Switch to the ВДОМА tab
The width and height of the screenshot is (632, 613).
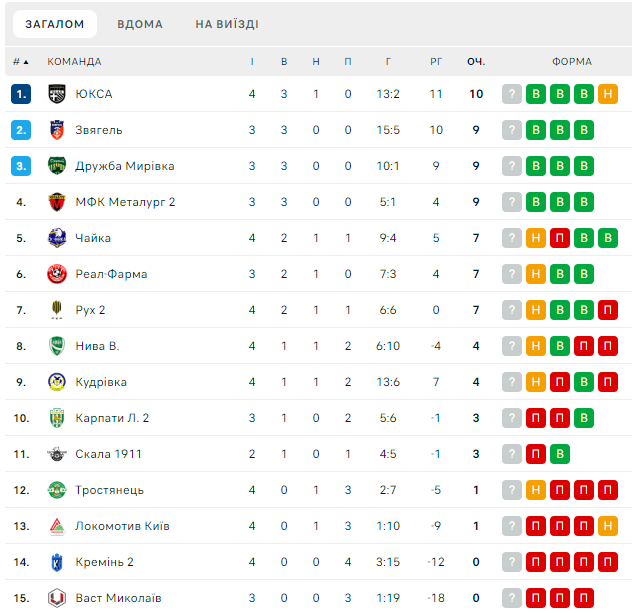(x=140, y=24)
